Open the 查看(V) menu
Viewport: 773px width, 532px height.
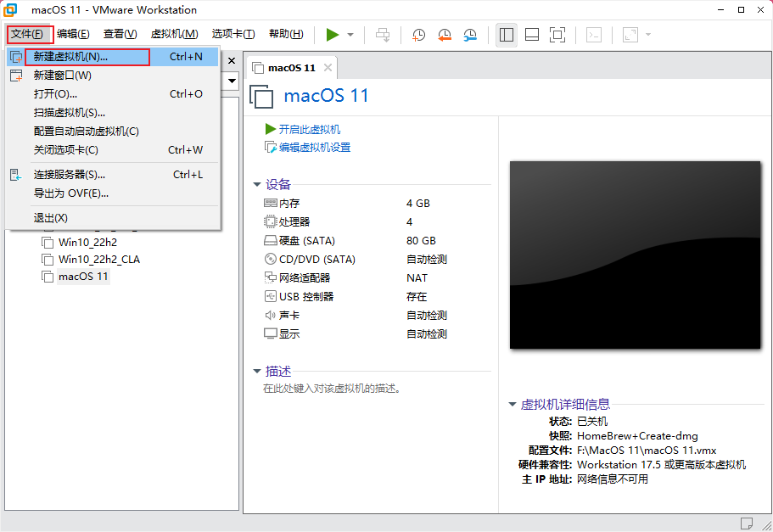click(120, 34)
